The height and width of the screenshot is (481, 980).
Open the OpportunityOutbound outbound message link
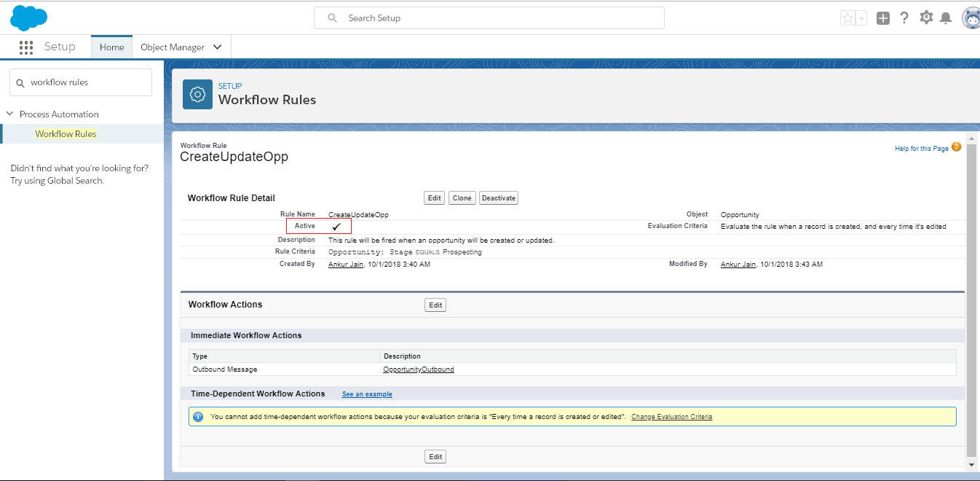pos(419,369)
